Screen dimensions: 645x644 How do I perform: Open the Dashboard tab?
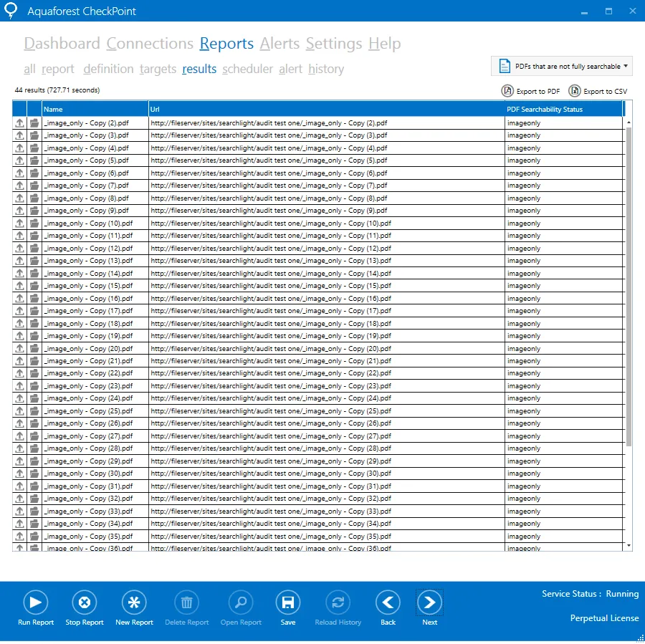(x=62, y=44)
